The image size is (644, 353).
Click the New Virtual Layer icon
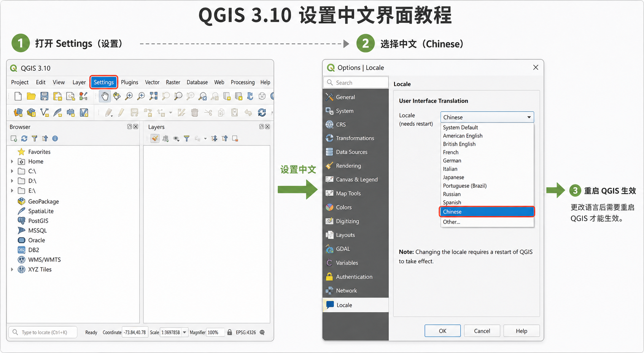tap(84, 112)
